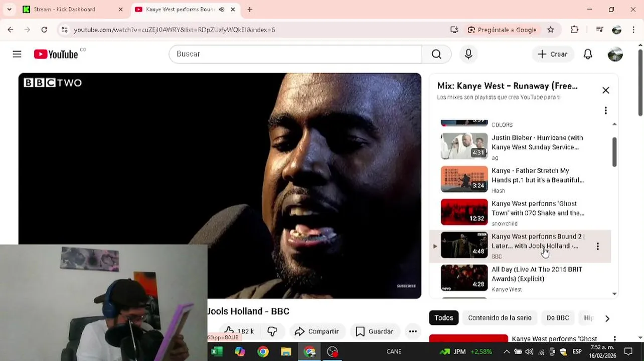Close the Kanye West YouTube tab
Viewport: 644px width, 361px height.
point(233,9)
